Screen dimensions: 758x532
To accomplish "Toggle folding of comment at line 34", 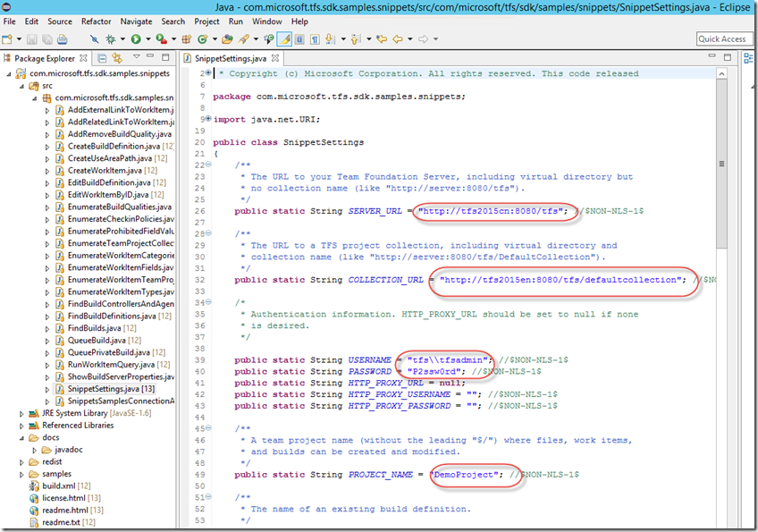I will 208,302.
